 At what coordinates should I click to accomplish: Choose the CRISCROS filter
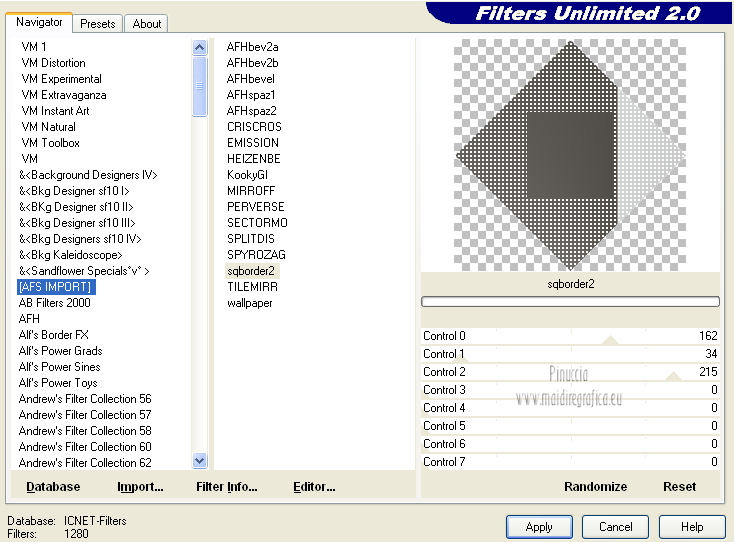pyautogui.click(x=254, y=127)
